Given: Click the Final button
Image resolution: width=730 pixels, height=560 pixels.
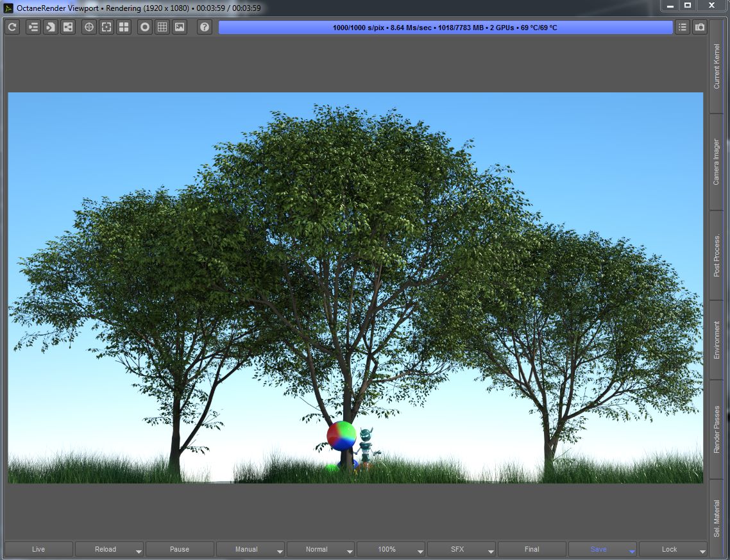Looking at the screenshot, I should coord(532,549).
